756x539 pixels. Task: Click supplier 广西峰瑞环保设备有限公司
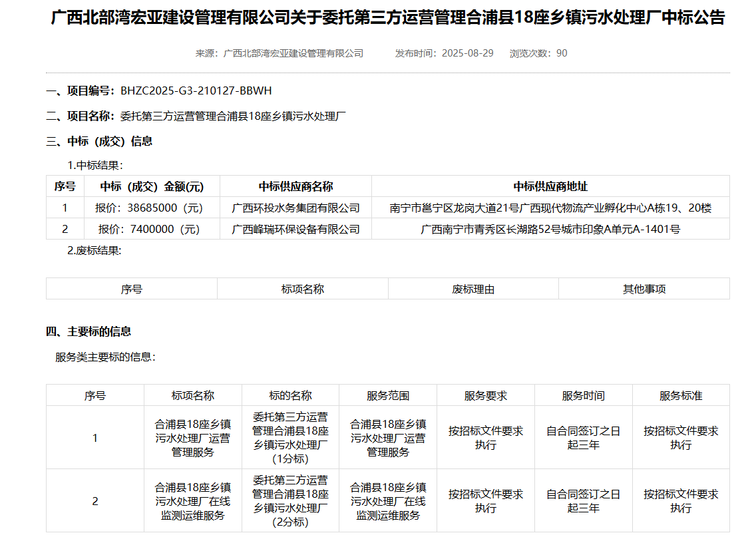(295, 230)
